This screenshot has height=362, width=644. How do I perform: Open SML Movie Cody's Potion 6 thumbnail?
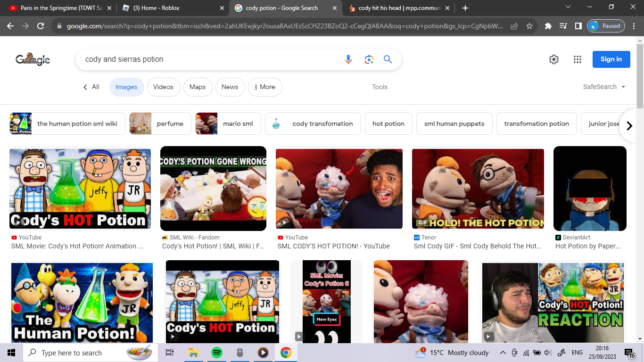[x=327, y=302]
